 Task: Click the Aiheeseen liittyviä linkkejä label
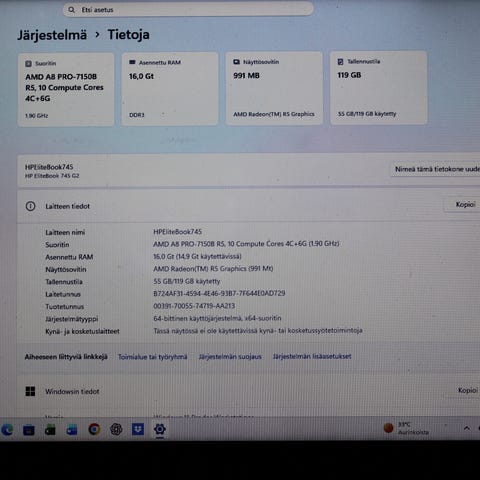point(66,357)
